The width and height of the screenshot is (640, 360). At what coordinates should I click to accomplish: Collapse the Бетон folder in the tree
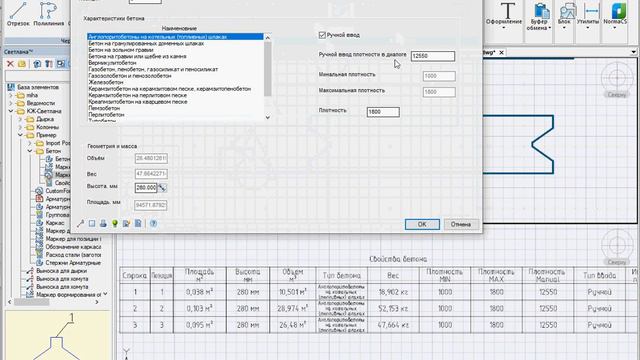tap(29, 151)
